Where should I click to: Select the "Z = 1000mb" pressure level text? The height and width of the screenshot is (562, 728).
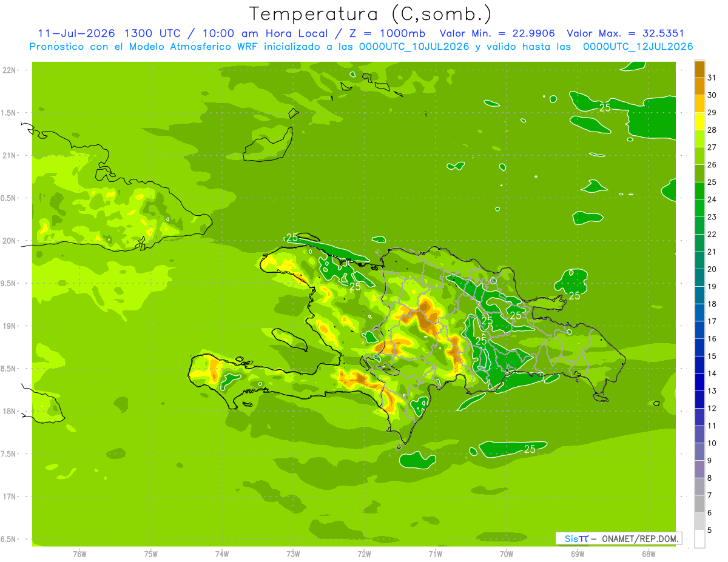click(386, 33)
